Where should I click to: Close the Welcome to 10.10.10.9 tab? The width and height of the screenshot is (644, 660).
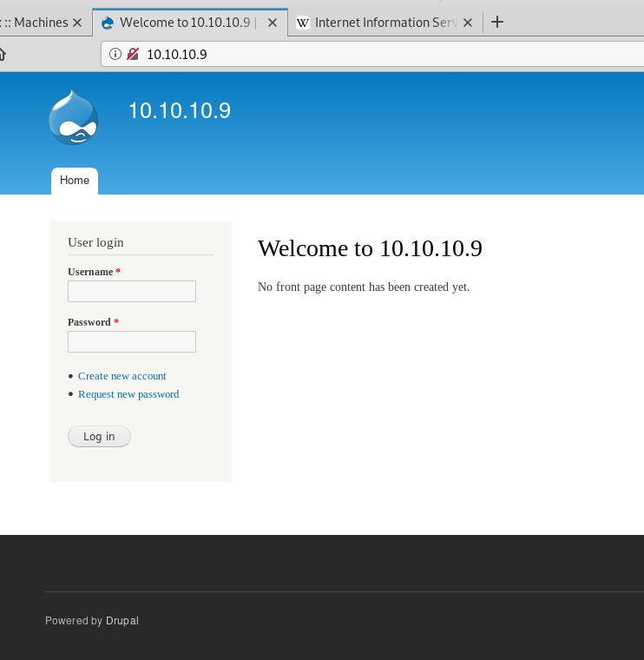tap(273, 23)
